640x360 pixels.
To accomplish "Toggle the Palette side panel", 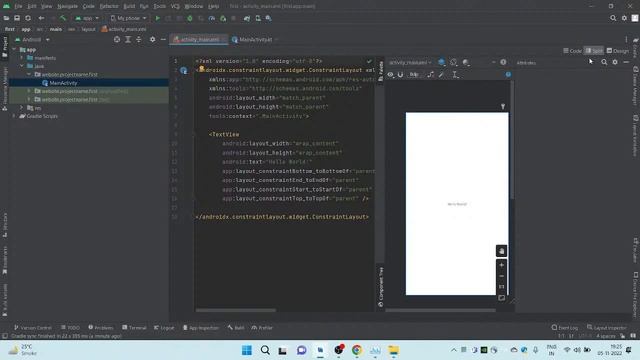I will point(381,71).
